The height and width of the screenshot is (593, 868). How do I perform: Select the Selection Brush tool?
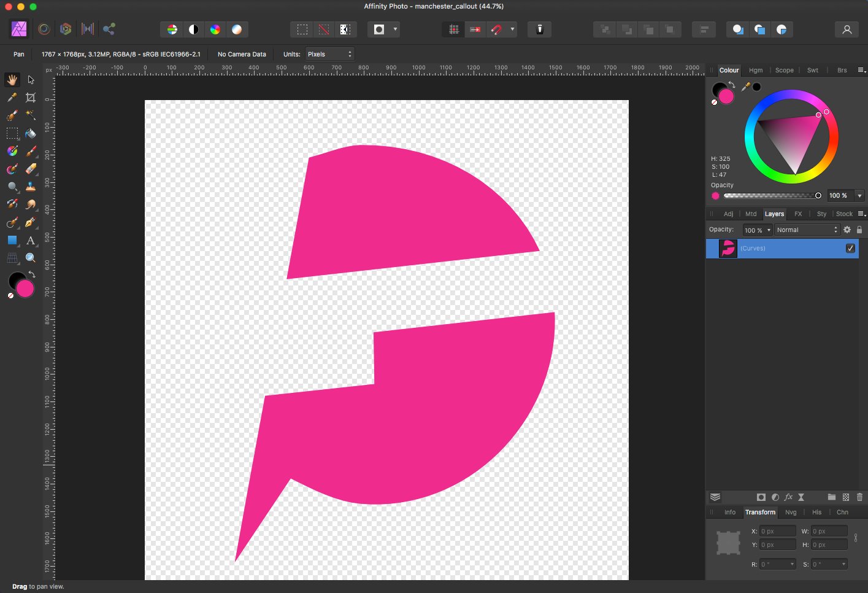[12, 115]
